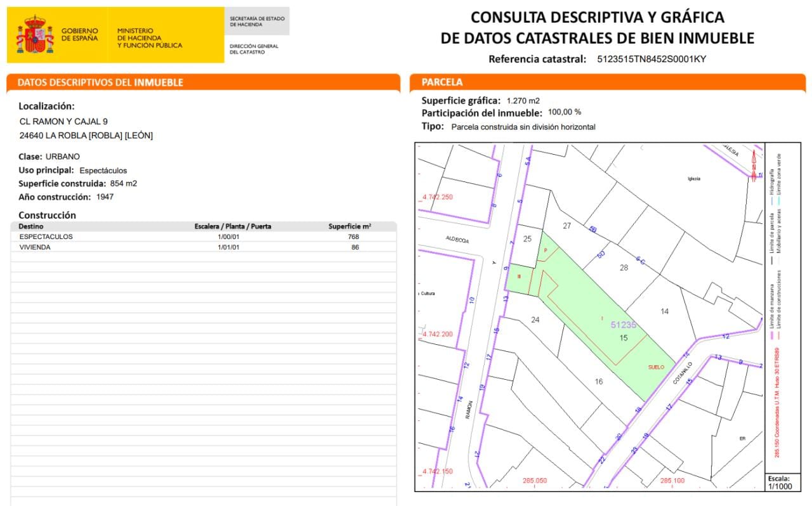Click the coordinate label '4.742.150'
812x506 pixels.
(x=438, y=472)
